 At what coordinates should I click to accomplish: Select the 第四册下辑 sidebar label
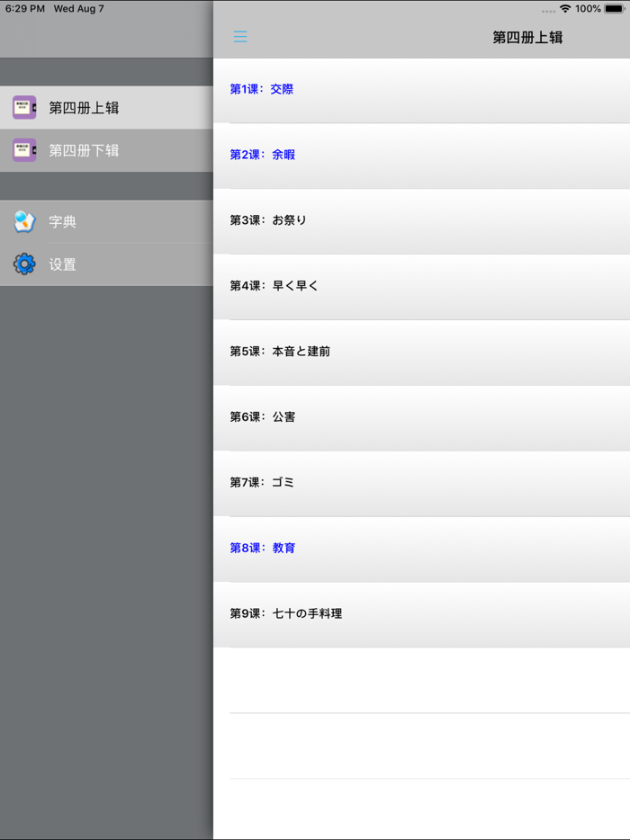[x=85, y=150]
